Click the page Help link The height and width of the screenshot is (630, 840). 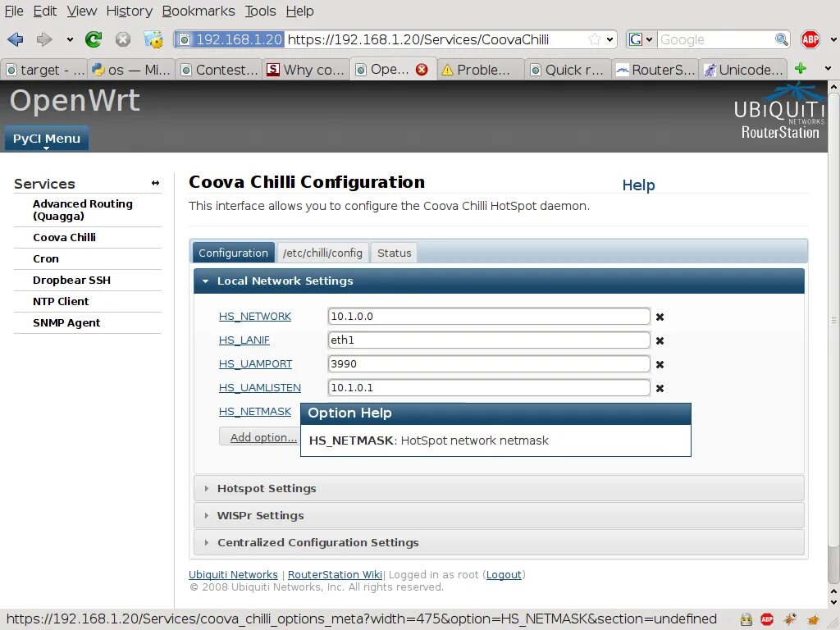[x=638, y=185]
